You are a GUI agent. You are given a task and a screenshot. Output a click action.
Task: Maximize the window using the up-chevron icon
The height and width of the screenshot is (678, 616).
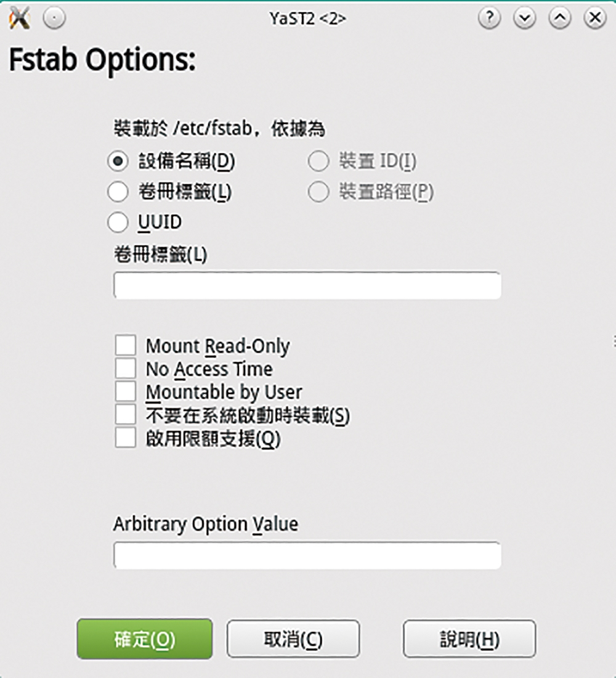[560, 18]
